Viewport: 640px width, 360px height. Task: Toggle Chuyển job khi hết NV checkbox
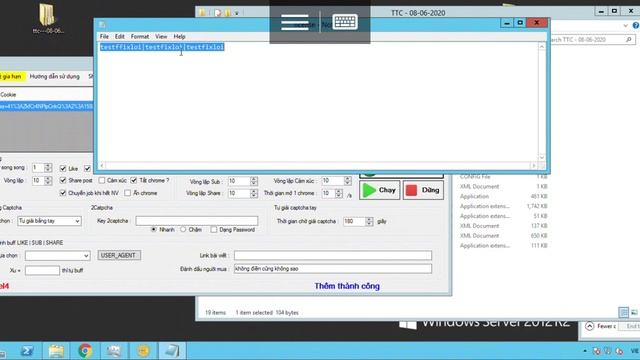coord(63,193)
